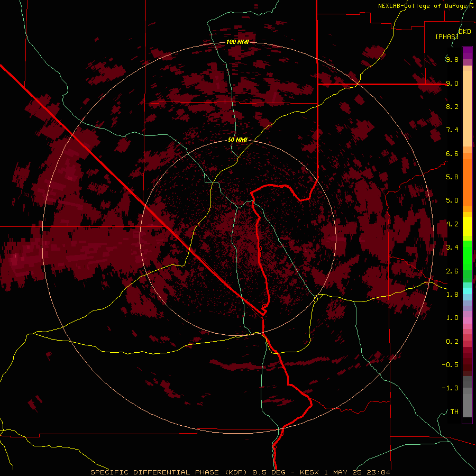
Task: Click the 5.0 scale label
Action: (x=452, y=200)
